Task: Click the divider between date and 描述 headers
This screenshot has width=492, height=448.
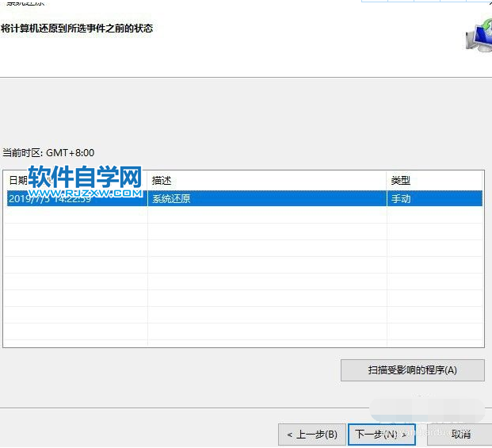Action: 147,181
